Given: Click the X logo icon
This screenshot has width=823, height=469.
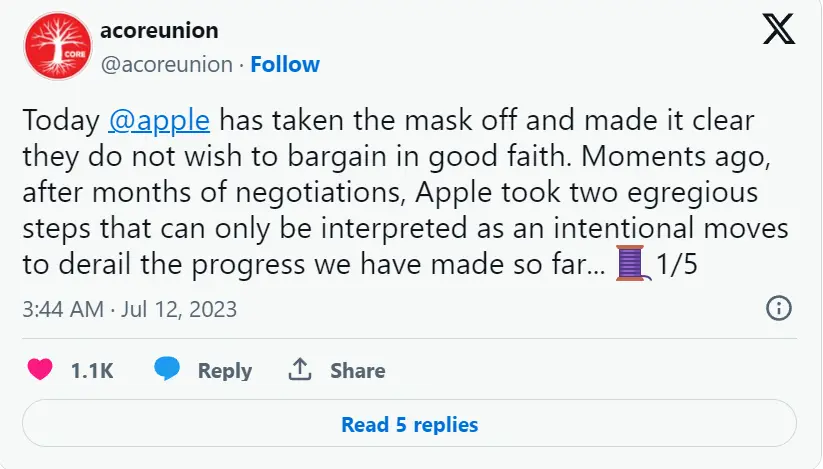Looking at the screenshot, I should coord(779,29).
